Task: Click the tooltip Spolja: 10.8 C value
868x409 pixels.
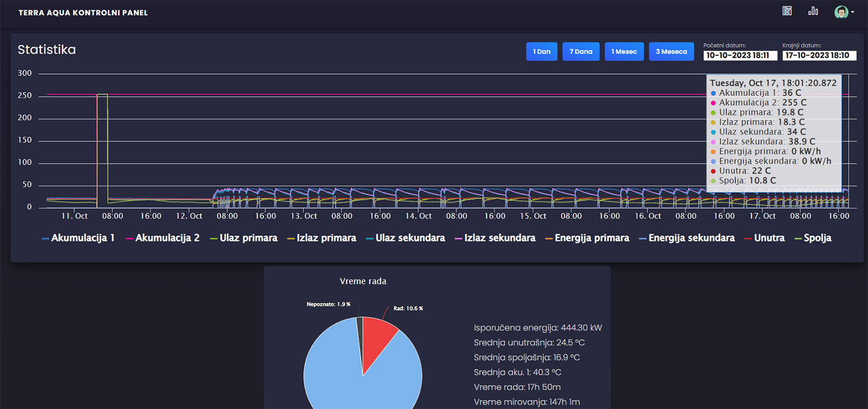Action: (748, 181)
